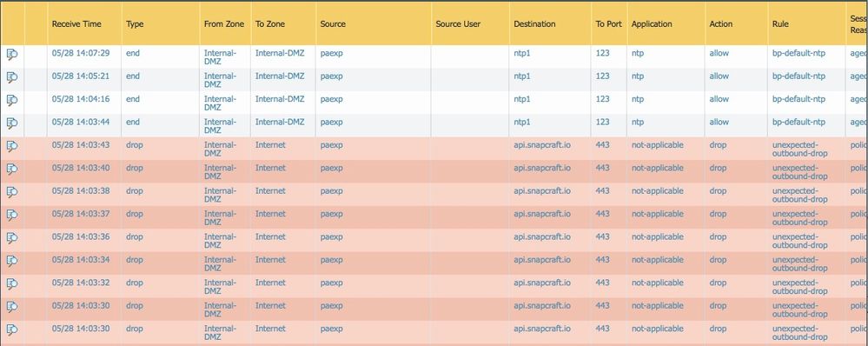Click destination 'ntp1' in 14:03:44 row
The width and height of the screenshot is (868, 346).
(522, 122)
